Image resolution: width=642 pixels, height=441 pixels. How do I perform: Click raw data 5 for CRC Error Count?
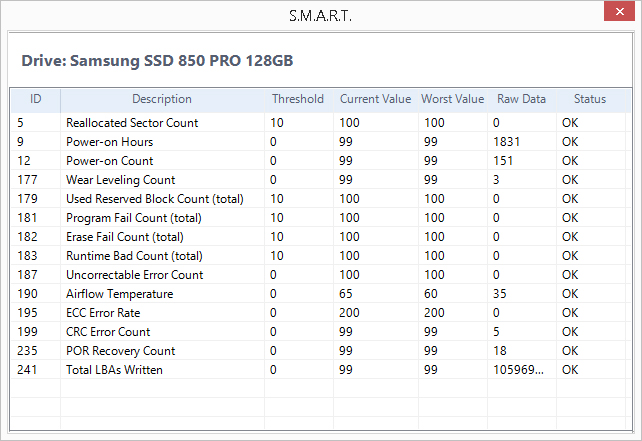[x=496, y=332]
